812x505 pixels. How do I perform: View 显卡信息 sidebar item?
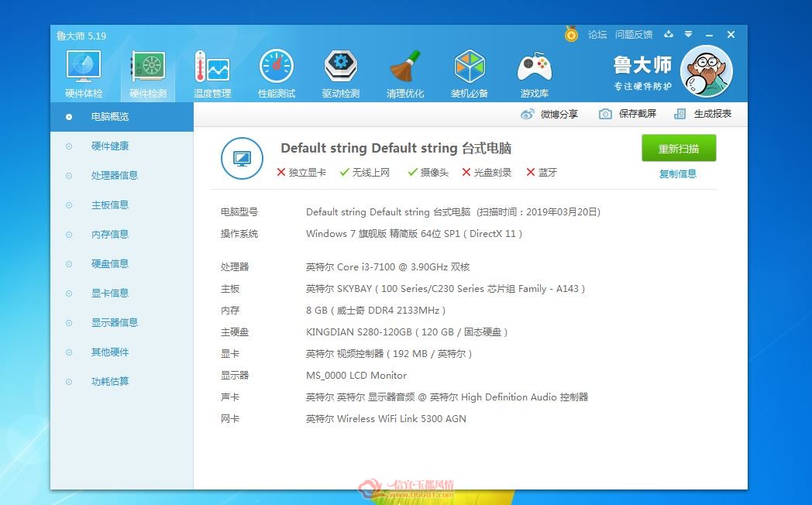pyautogui.click(x=122, y=294)
